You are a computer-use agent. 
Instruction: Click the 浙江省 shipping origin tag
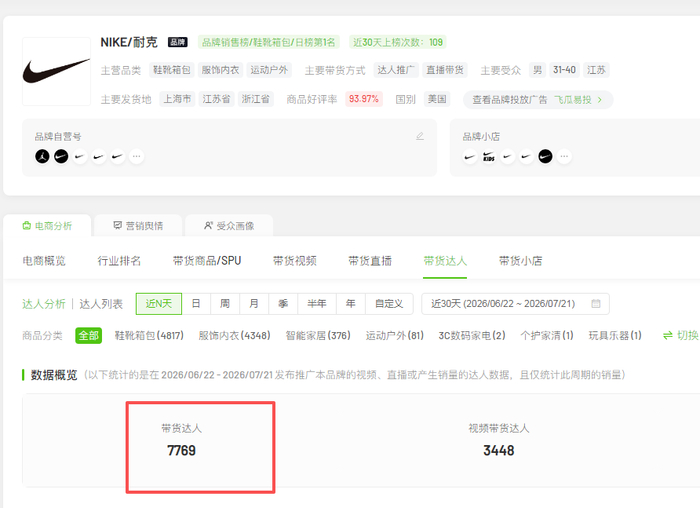(256, 99)
